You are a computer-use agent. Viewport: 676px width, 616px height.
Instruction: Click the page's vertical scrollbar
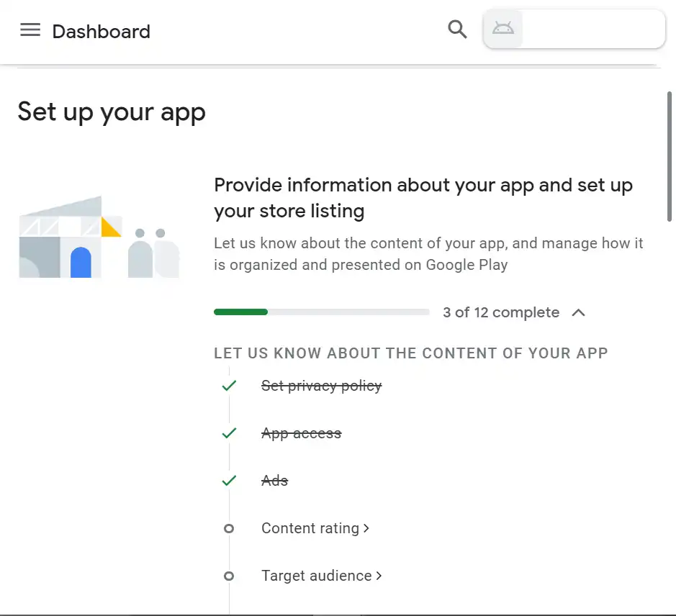click(670, 158)
